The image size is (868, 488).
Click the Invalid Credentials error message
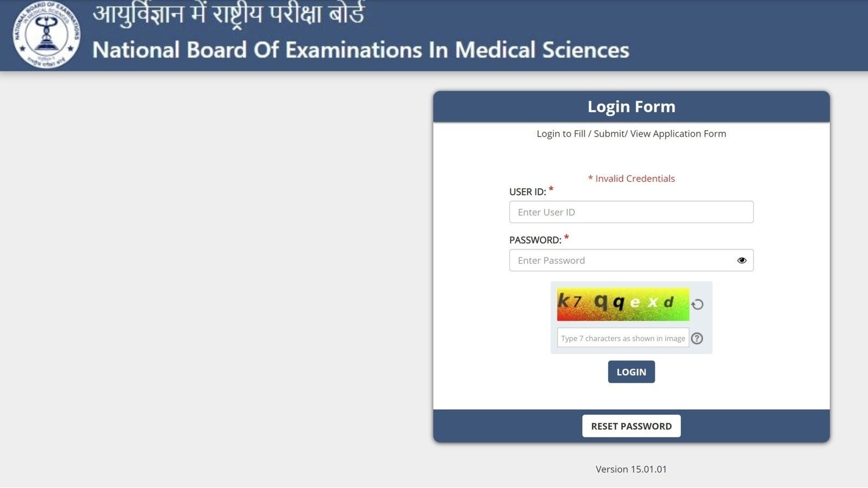tap(631, 178)
